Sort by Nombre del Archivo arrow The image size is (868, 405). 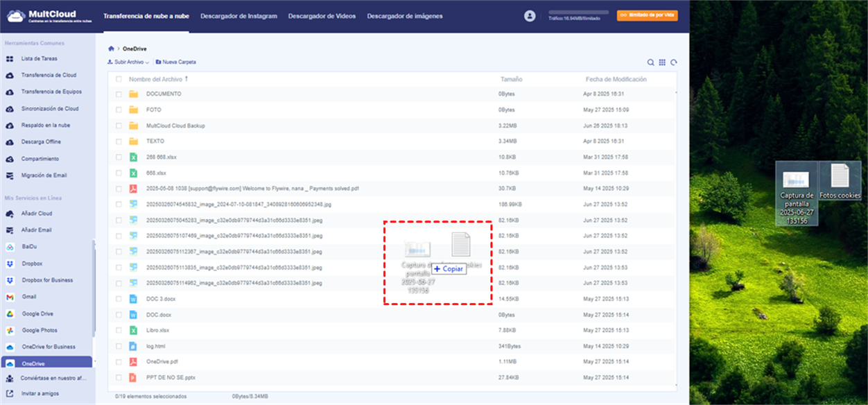tap(186, 79)
